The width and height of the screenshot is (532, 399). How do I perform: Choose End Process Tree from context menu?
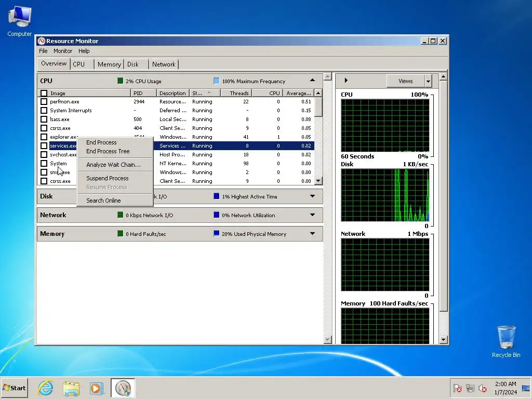point(108,151)
